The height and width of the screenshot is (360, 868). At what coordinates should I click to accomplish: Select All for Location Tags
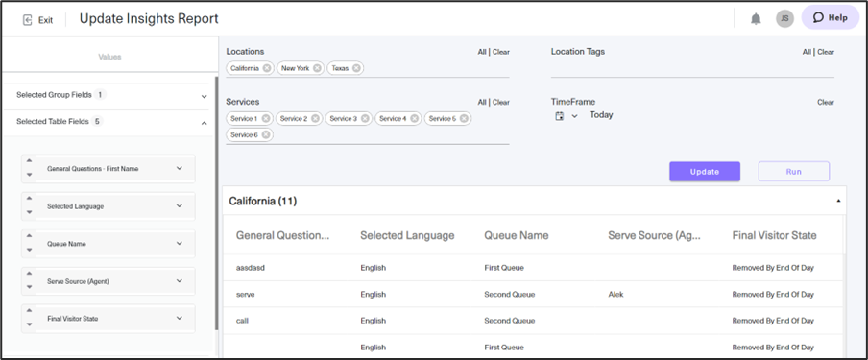coord(807,52)
